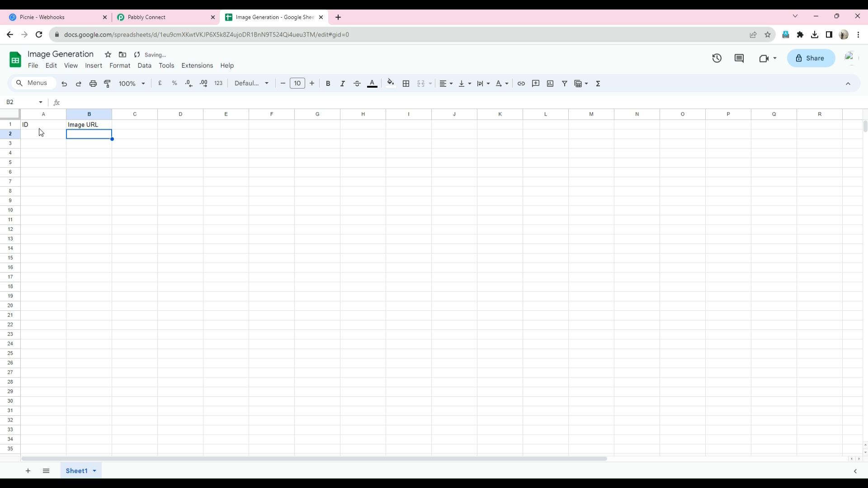Open the fill colour picker
The image size is (868, 488).
[x=391, y=84]
